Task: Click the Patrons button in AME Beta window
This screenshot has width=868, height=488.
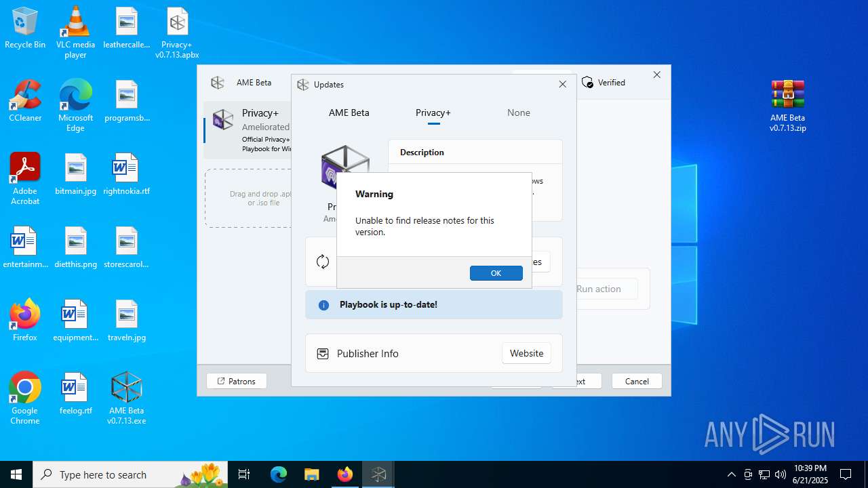Action: click(236, 381)
